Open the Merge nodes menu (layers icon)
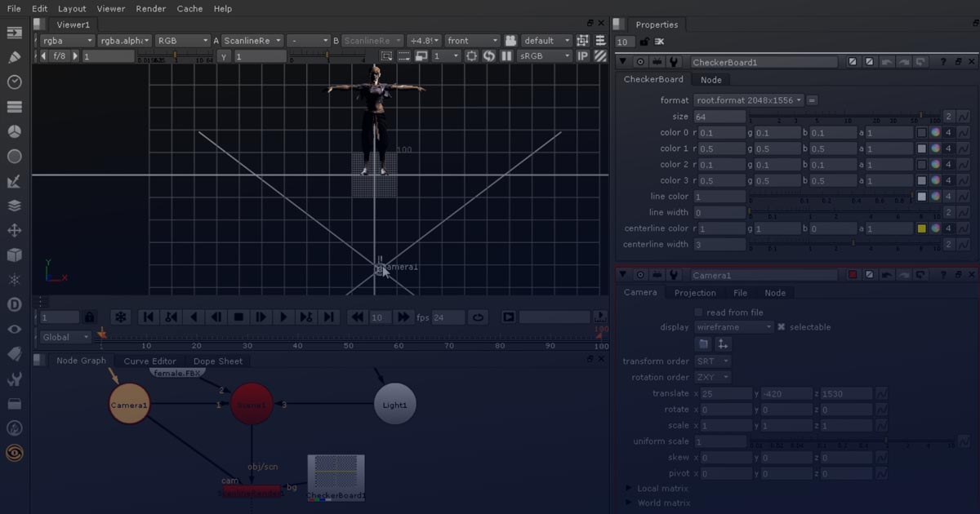The height and width of the screenshot is (514, 980). coord(15,206)
